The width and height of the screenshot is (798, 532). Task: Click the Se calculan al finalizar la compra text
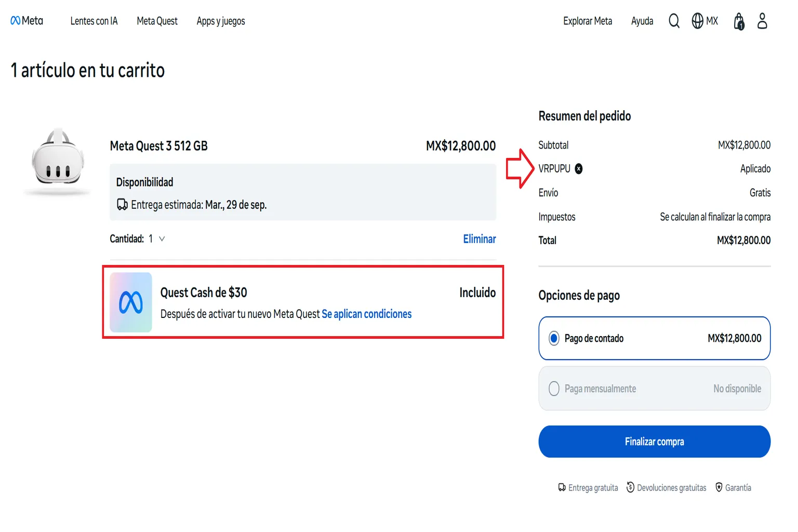[715, 217]
